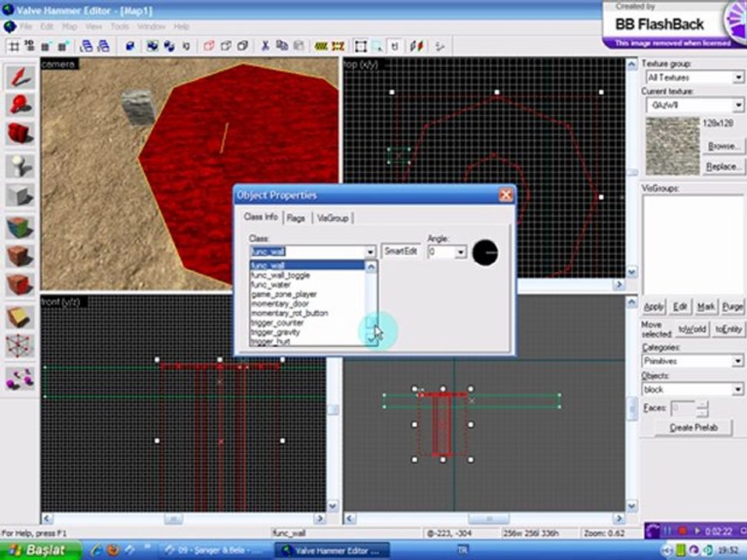
Task: Switch to the Flags tab
Action: click(x=296, y=218)
